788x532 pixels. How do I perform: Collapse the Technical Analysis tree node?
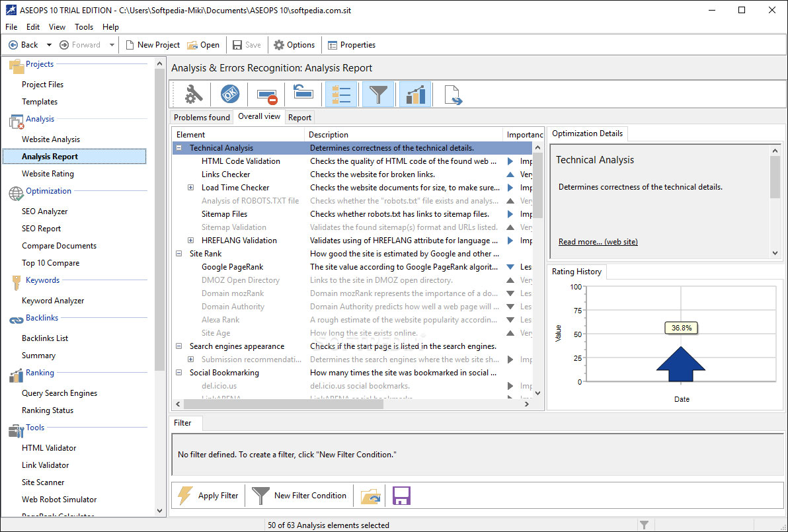[x=179, y=148]
